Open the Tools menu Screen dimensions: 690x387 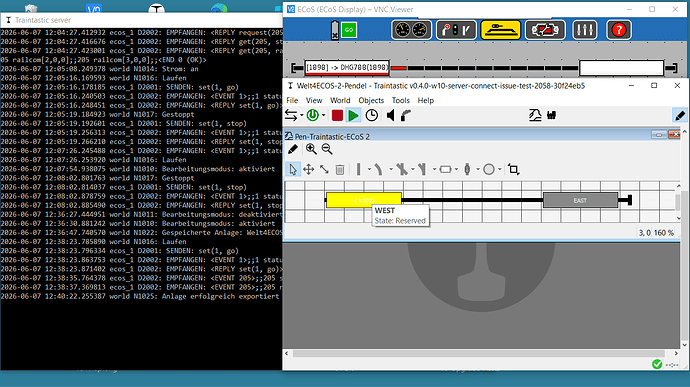click(x=400, y=100)
